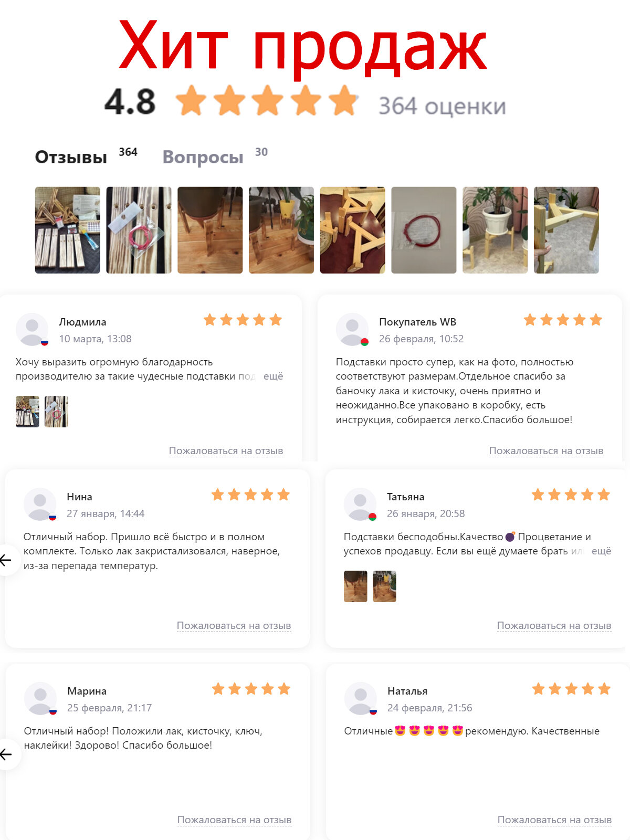Open the first gallery photo of stand parts
This screenshot has height=840, width=630.
point(67,230)
